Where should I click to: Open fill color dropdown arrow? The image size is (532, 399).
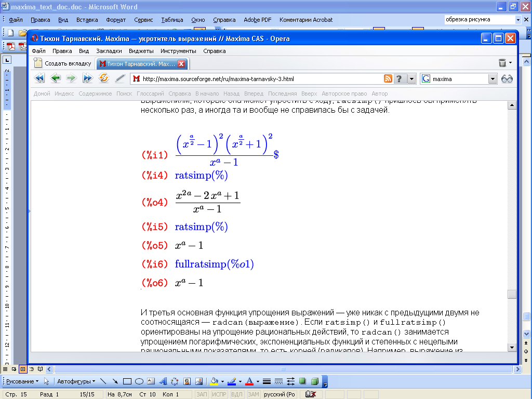pyautogui.click(x=222, y=381)
